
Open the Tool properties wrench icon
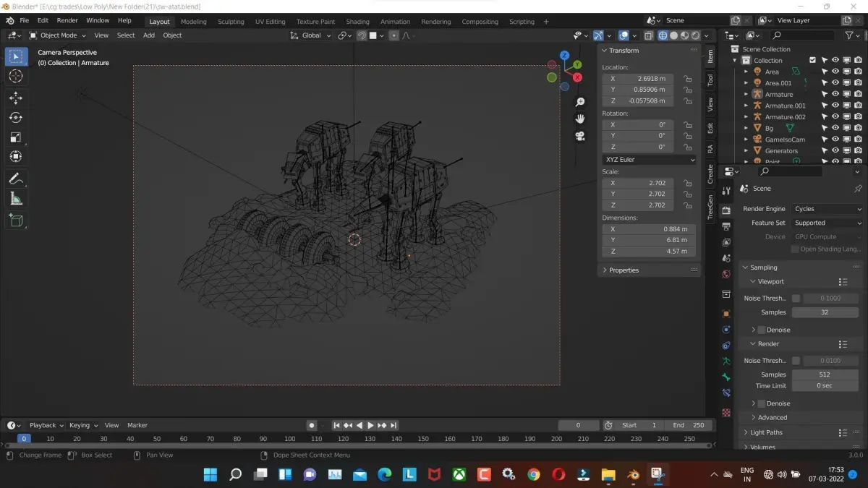point(726,191)
